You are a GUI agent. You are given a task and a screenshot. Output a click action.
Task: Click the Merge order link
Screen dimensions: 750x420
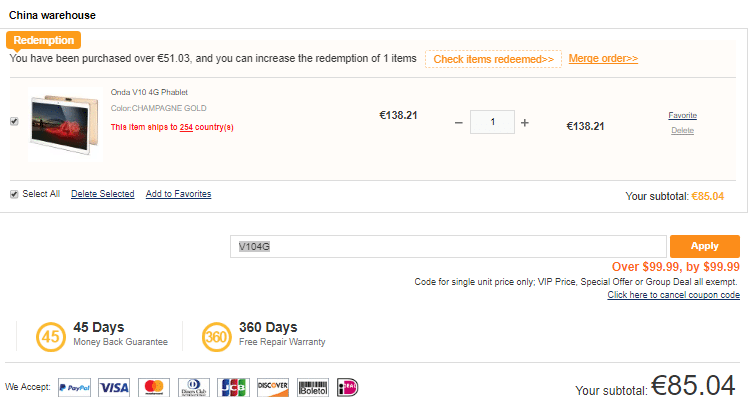point(603,58)
